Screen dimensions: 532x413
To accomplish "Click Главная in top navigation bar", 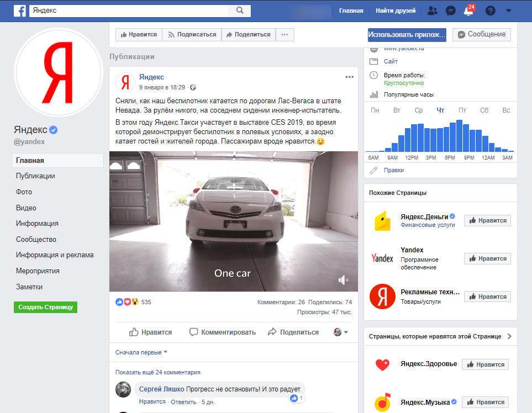I will click(x=351, y=11).
